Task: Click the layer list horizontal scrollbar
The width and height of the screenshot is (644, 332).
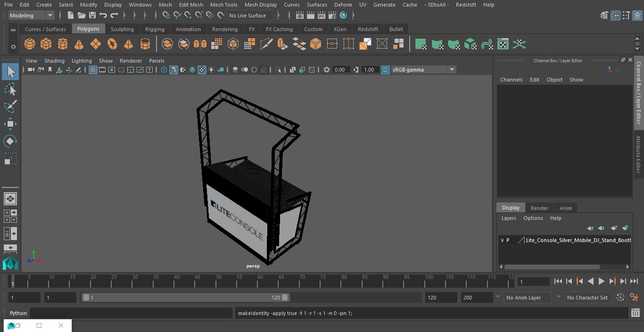Action: point(552,267)
